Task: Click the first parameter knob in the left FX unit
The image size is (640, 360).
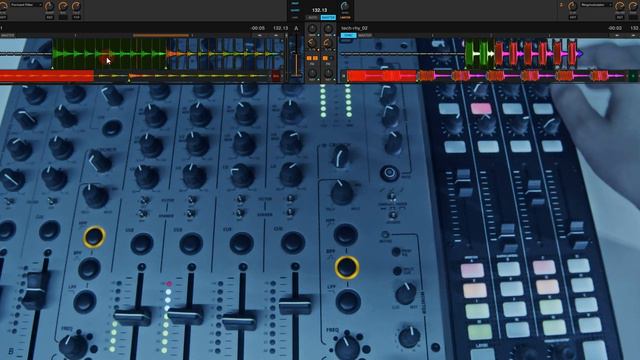Action: [49, 6]
